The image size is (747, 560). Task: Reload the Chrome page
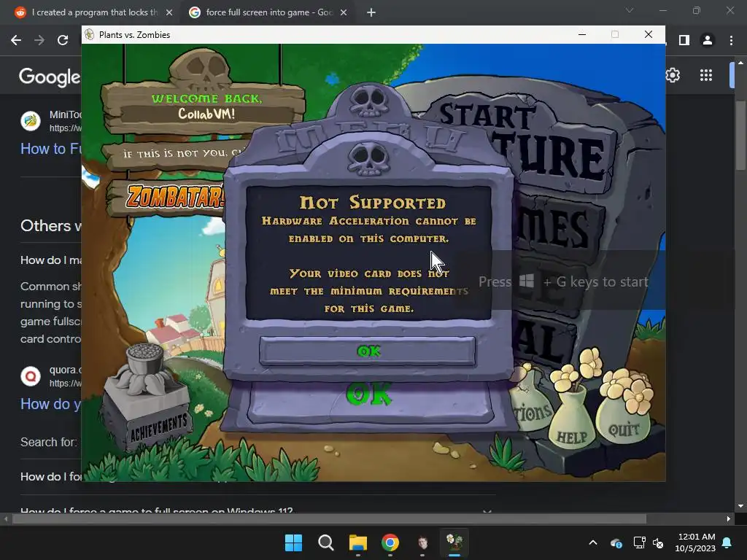(x=63, y=41)
